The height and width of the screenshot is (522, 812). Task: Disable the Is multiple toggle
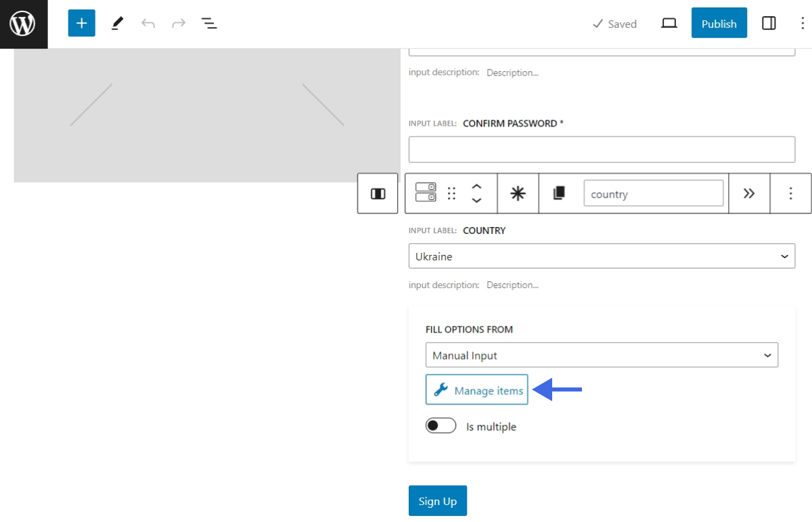tap(441, 425)
